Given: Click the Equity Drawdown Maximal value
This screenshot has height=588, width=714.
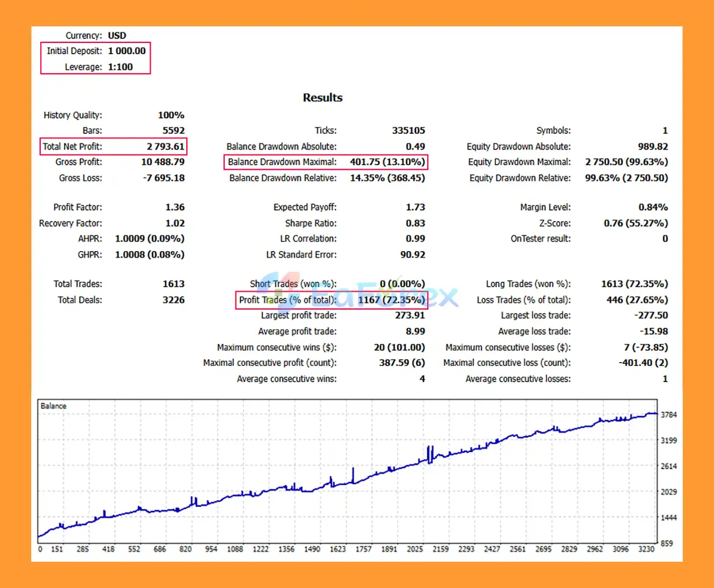Looking at the screenshot, I should click(x=626, y=162).
